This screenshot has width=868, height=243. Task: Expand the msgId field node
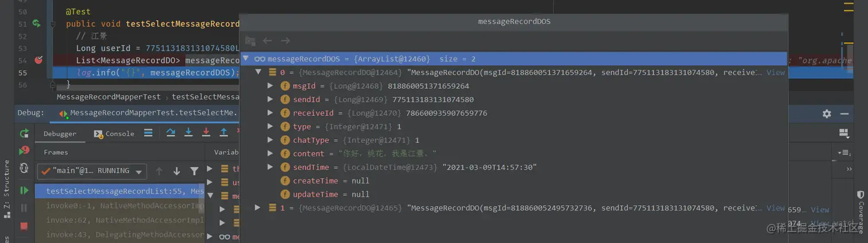tap(270, 86)
